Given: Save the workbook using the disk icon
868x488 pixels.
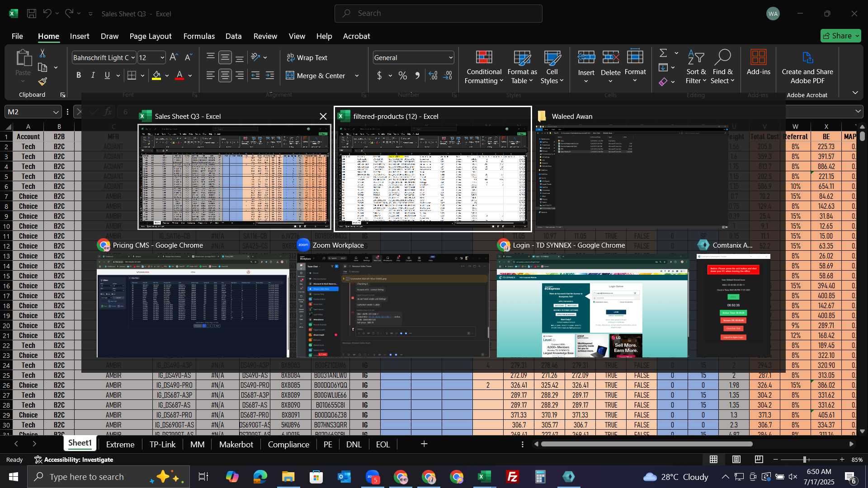Looking at the screenshot, I should [x=32, y=14].
